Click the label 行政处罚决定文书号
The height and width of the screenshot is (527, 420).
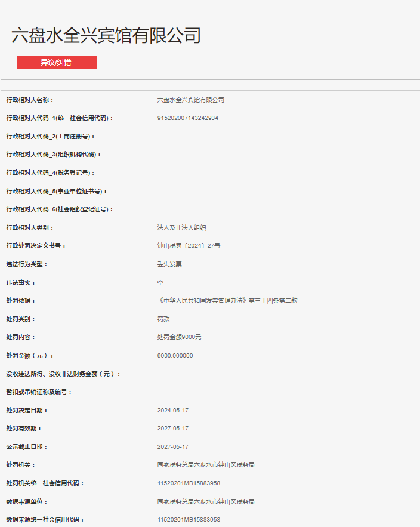tap(36, 246)
